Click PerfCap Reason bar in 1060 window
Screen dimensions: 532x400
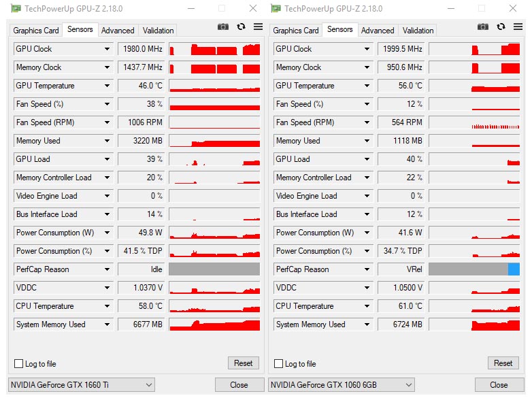click(x=474, y=269)
